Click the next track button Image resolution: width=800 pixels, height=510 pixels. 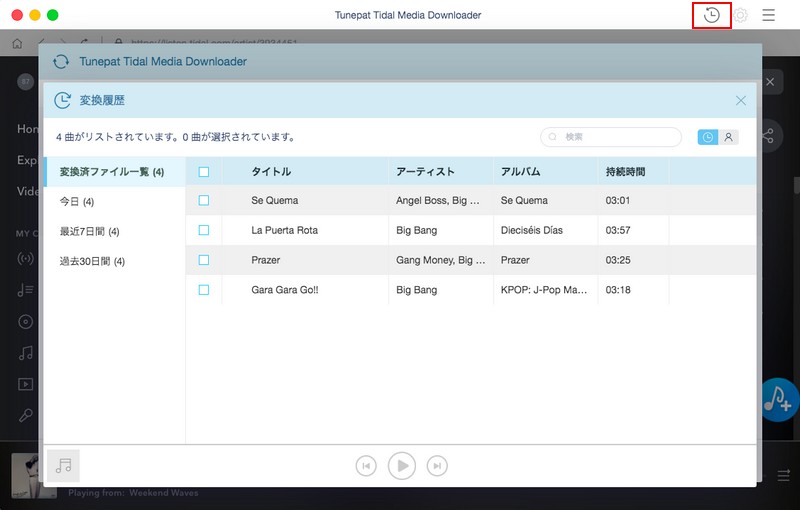tap(437, 466)
